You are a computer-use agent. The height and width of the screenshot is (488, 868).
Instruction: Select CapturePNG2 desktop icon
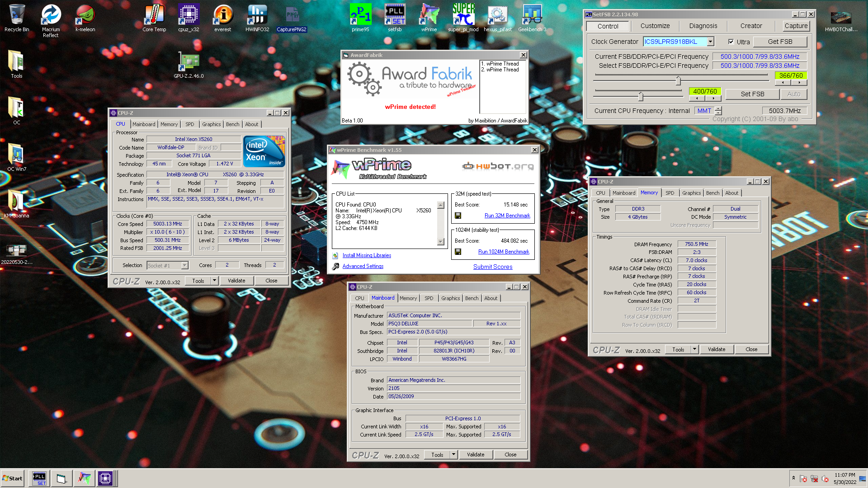pos(292,18)
